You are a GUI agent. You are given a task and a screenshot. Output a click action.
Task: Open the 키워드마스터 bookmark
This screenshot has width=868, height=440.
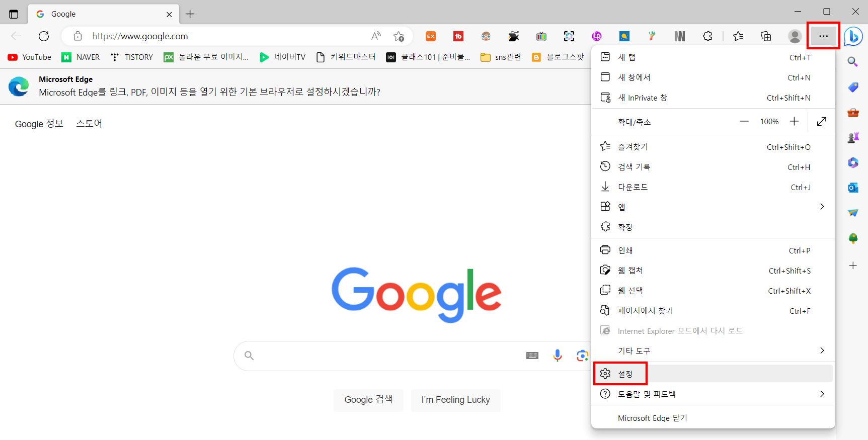(346, 57)
